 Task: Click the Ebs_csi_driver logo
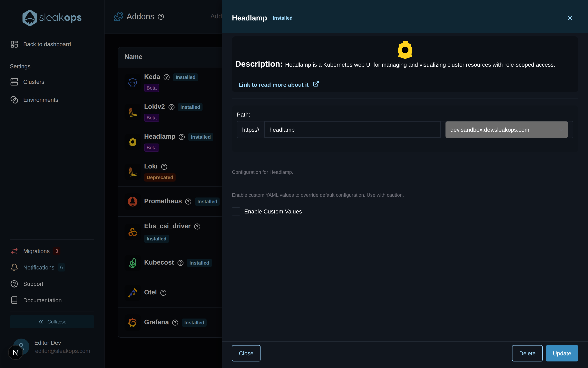[x=133, y=232]
